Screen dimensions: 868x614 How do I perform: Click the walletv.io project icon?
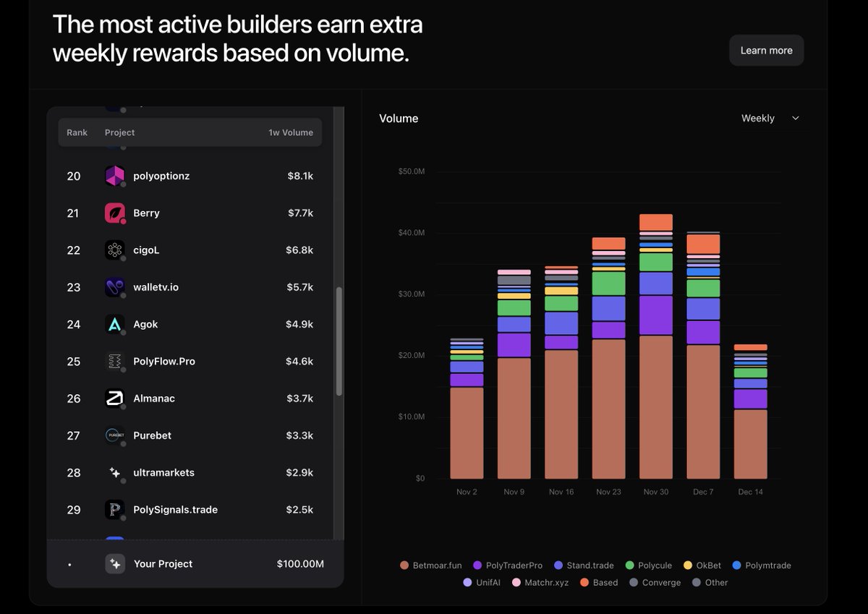click(x=115, y=287)
